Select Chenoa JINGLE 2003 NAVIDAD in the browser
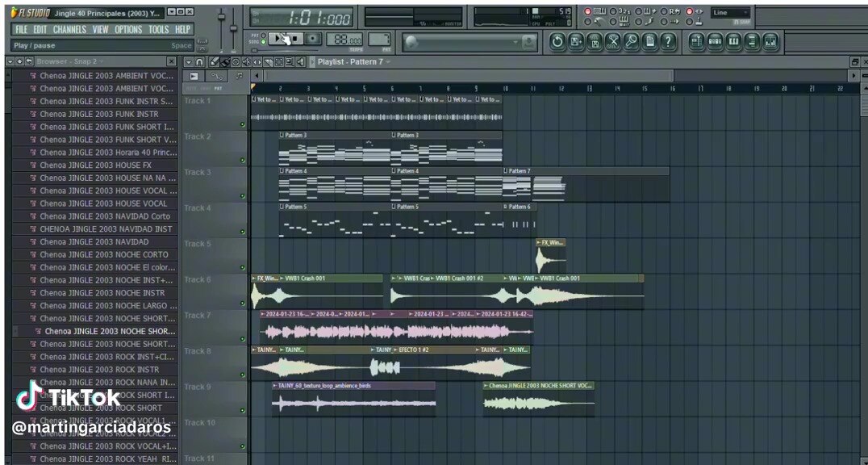The width and height of the screenshot is (868, 465). [x=94, y=241]
